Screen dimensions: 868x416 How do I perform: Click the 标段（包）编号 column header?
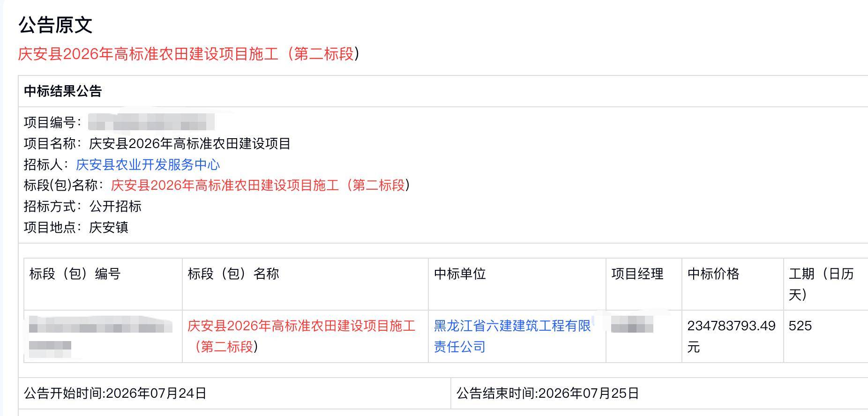tap(75, 274)
